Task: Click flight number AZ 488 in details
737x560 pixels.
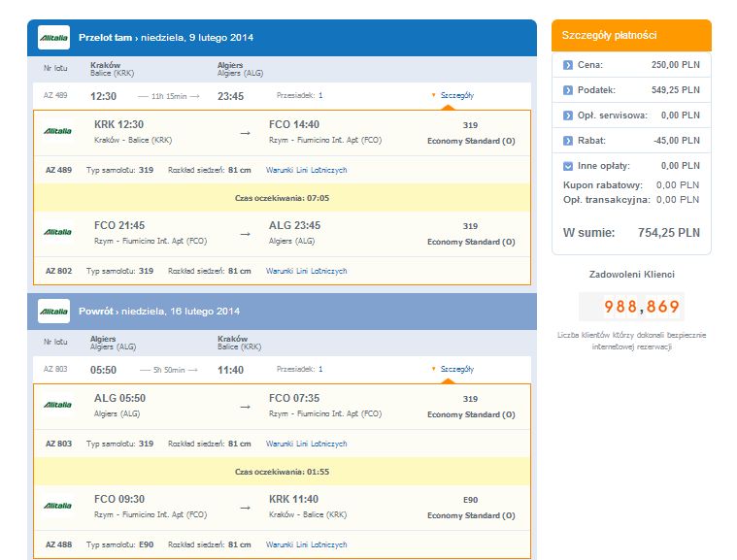Action: pyautogui.click(x=59, y=544)
